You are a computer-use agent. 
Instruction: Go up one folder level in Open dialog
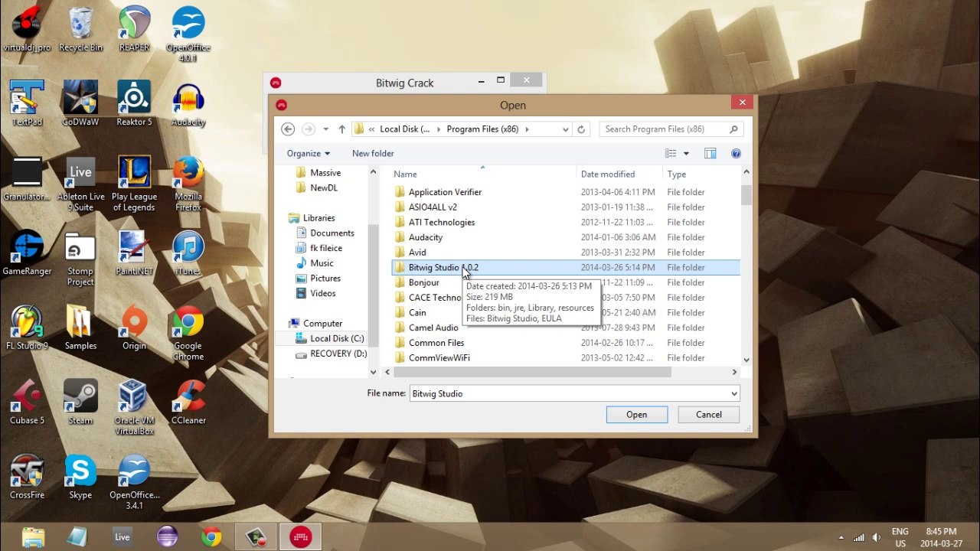341,129
